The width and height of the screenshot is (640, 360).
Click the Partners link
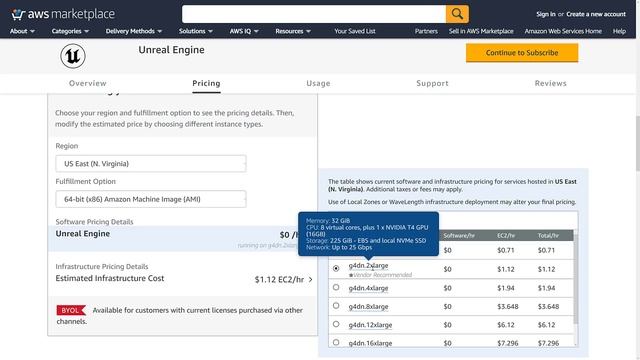click(x=426, y=31)
